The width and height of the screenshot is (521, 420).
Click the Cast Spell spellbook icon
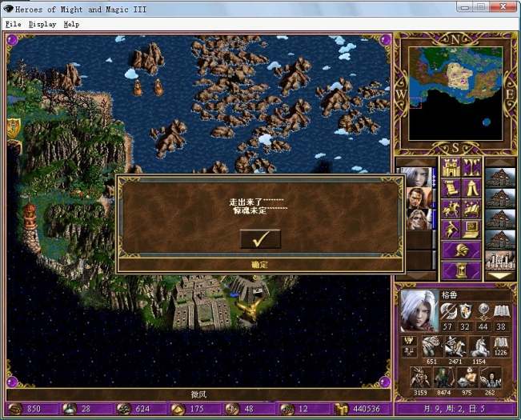pos(471,210)
